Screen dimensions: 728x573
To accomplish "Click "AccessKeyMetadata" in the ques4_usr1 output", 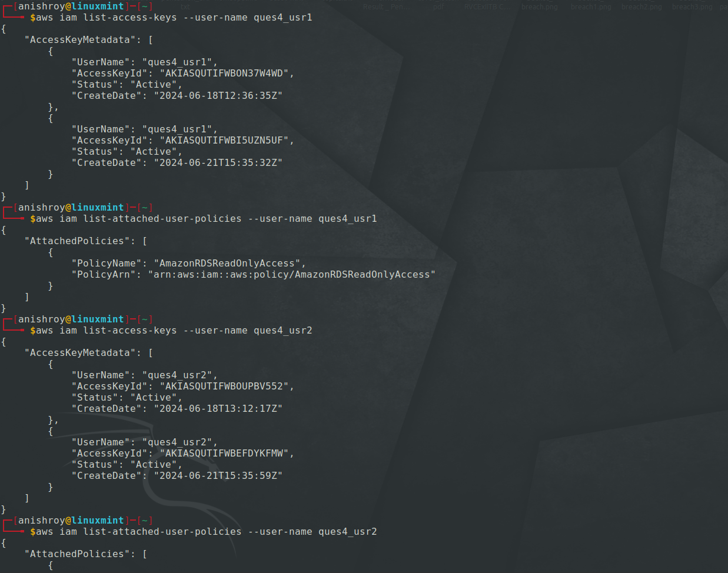I will pyautogui.click(x=80, y=40).
